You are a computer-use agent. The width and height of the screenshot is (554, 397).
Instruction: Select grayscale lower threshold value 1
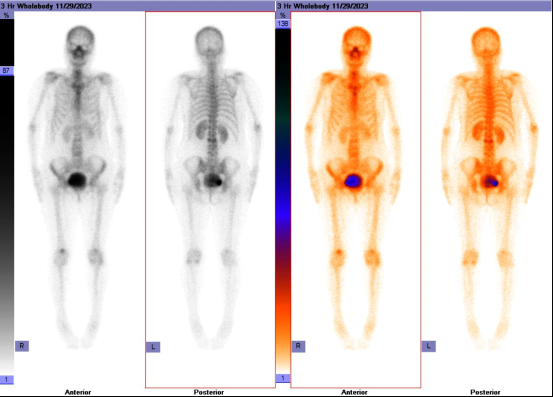[6, 380]
